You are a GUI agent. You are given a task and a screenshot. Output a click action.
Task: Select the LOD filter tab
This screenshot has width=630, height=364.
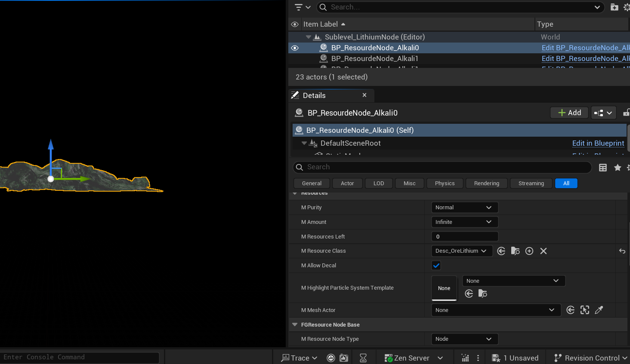coord(379,184)
